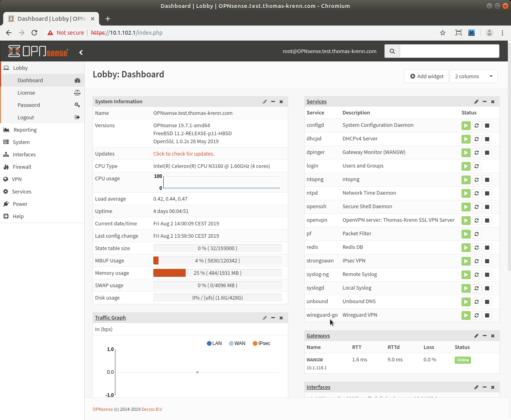Open the 2 columns dropdown
Image resolution: width=511 pixels, height=420 pixels.
[x=473, y=76]
